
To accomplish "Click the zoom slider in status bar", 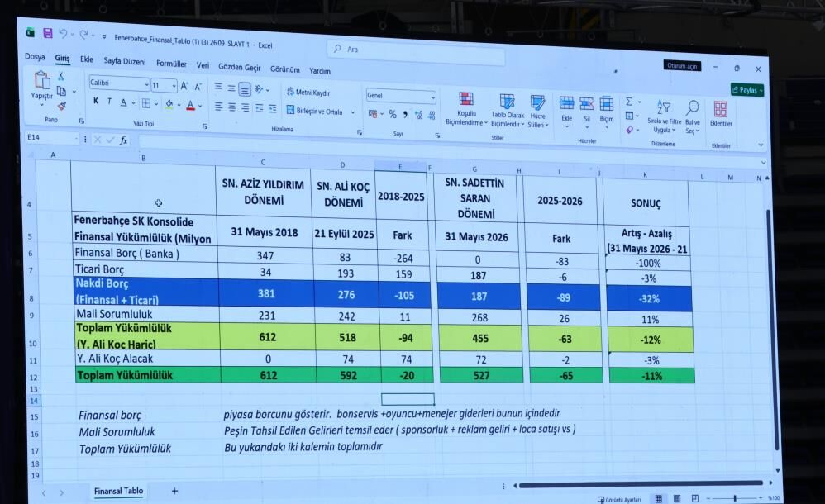I will coord(735,497).
